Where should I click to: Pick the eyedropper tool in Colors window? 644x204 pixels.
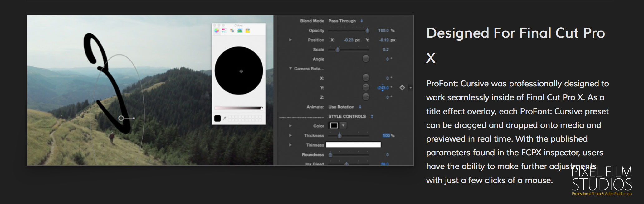(x=224, y=118)
